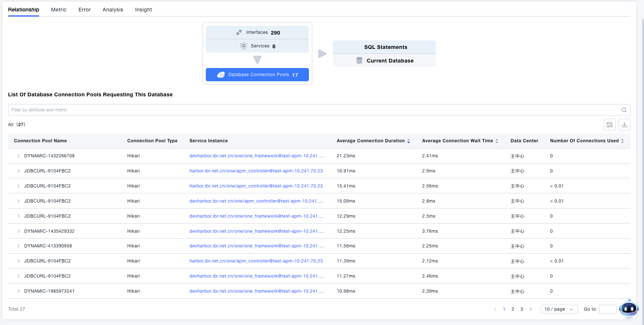The width and height of the screenshot is (644, 325).
Task: Open the first devharbor one_framework service link
Action: tap(256, 156)
